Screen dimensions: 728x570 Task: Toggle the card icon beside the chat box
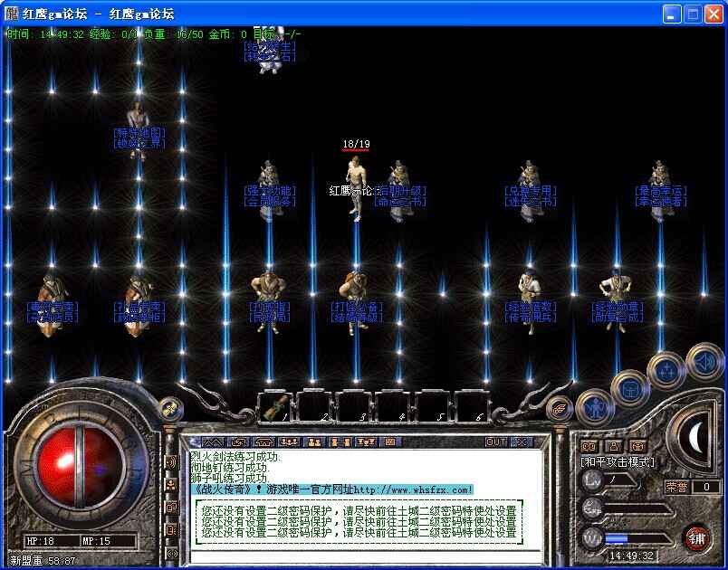171,529
